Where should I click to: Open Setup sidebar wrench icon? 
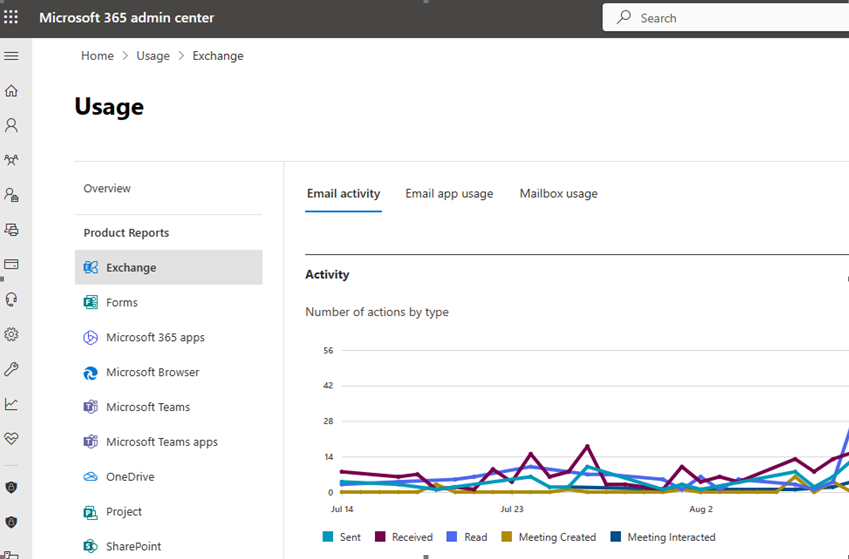coord(11,369)
